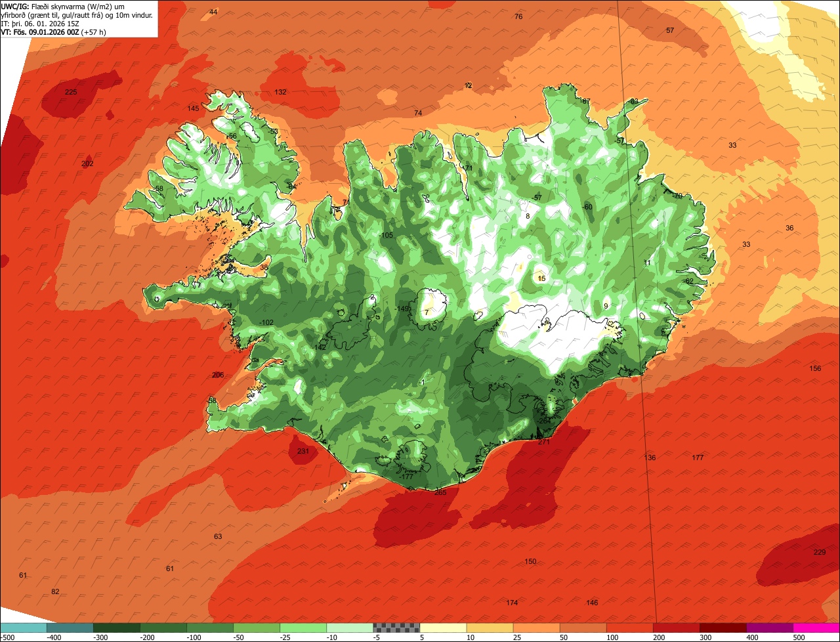Click the map value '132' in the northern sea
Viewport: 840px width, 642px height.
pos(280,92)
